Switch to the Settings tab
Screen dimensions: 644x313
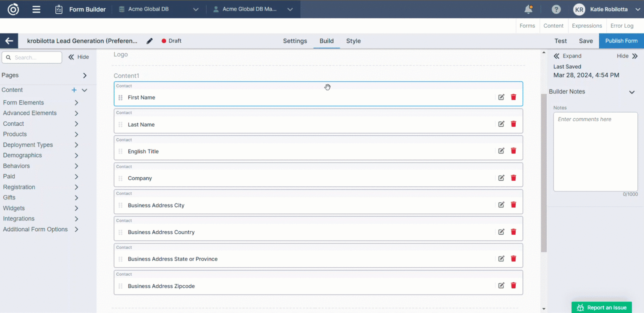coord(295,41)
